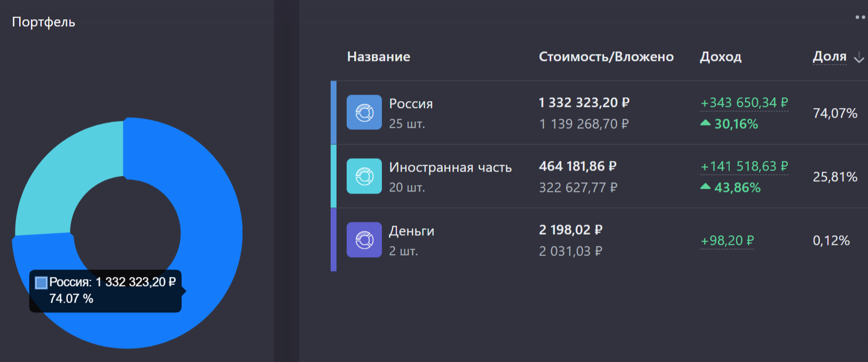Screen dimensions: 868x362
Task: Click the blue Россия category icon
Action: tap(364, 112)
